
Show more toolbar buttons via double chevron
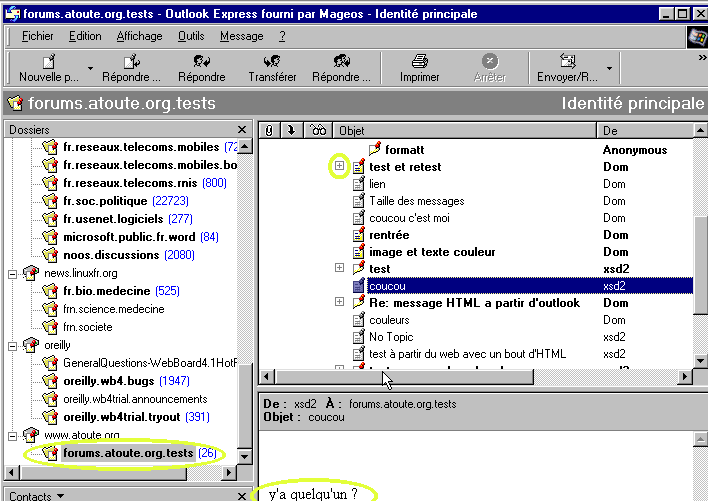pos(702,58)
